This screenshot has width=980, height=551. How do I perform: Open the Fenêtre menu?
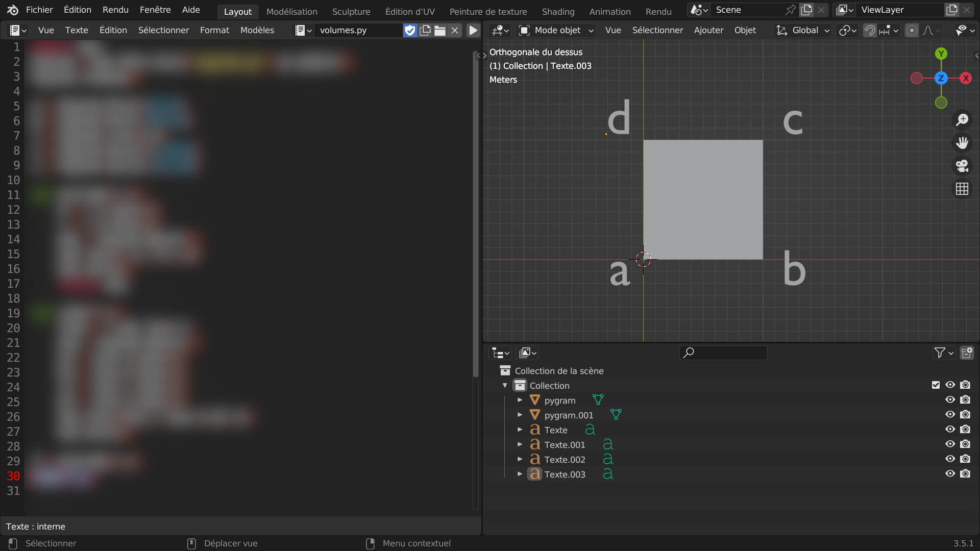tap(155, 10)
